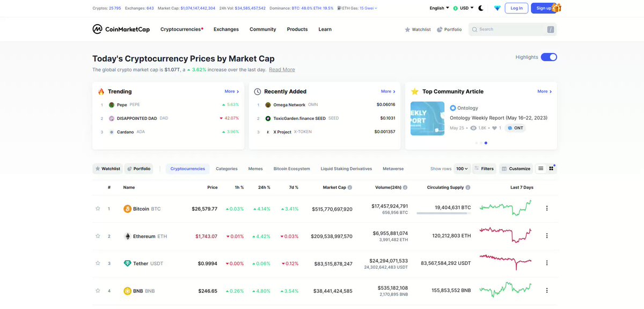
Task: Click Market Cap info icon
Action: [x=350, y=188]
